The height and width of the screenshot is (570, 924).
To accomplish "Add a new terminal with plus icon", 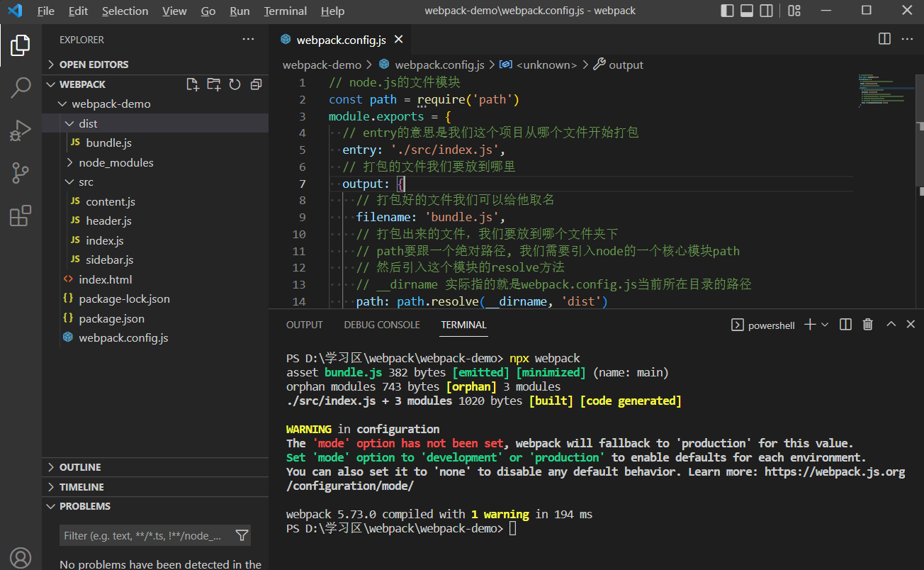I will 811,325.
